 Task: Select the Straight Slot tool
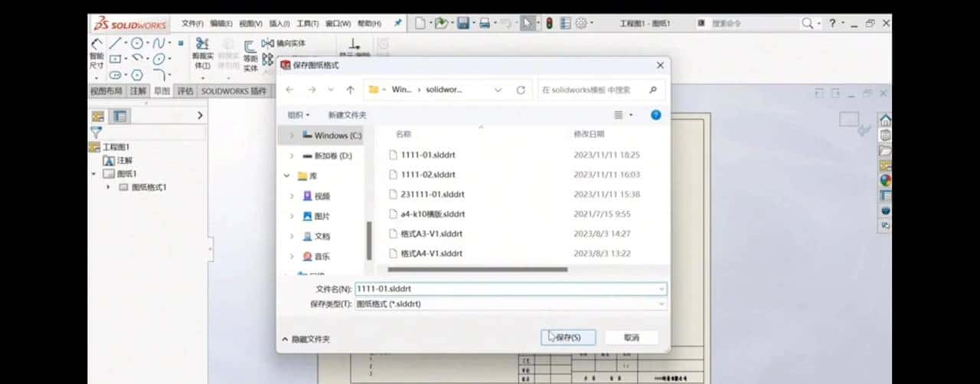115,75
